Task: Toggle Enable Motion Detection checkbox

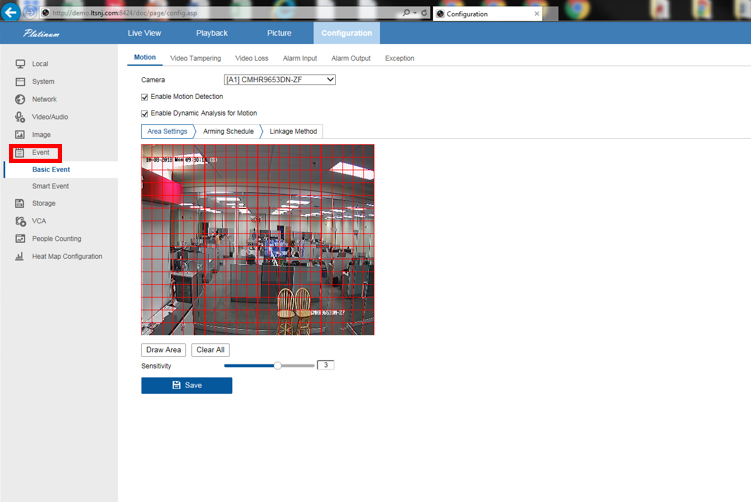Action: (145, 97)
